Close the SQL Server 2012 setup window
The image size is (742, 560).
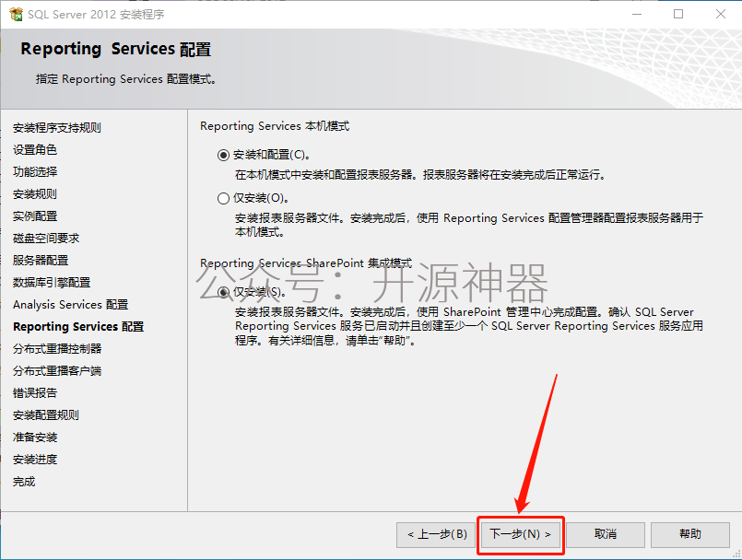coord(721,14)
